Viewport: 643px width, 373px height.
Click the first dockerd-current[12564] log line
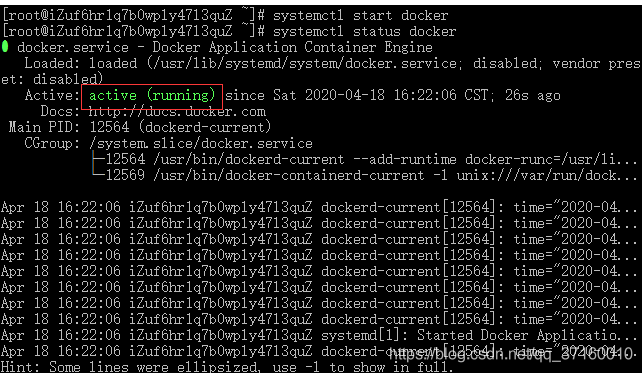point(319,207)
